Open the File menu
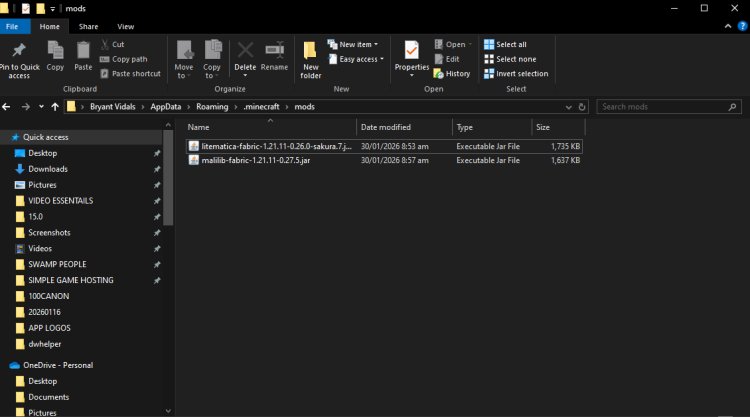This screenshot has width=750, height=417. pos(18,26)
